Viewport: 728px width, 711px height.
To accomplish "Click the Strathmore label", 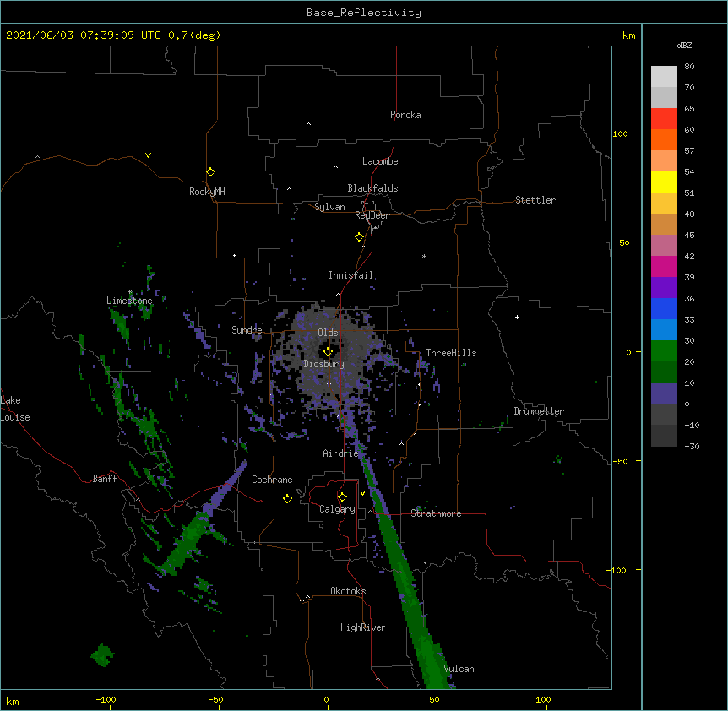I will [436, 513].
